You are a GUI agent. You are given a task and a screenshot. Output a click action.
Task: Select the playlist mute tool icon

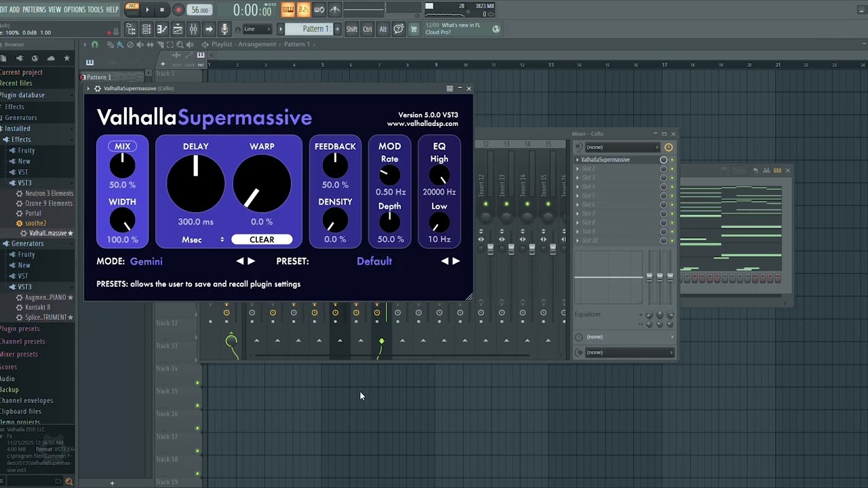[x=140, y=45]
